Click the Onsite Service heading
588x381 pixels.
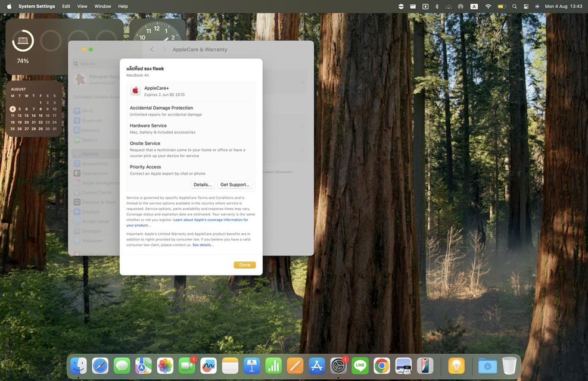pyautogui.click(x=145, y=143)
